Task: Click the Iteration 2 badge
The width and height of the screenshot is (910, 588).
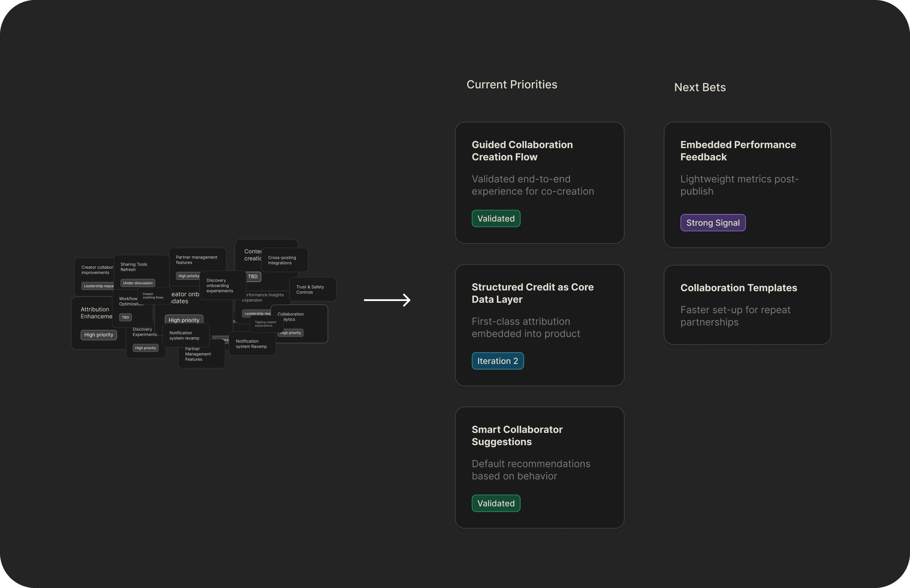Action: (x=497, y=361)
